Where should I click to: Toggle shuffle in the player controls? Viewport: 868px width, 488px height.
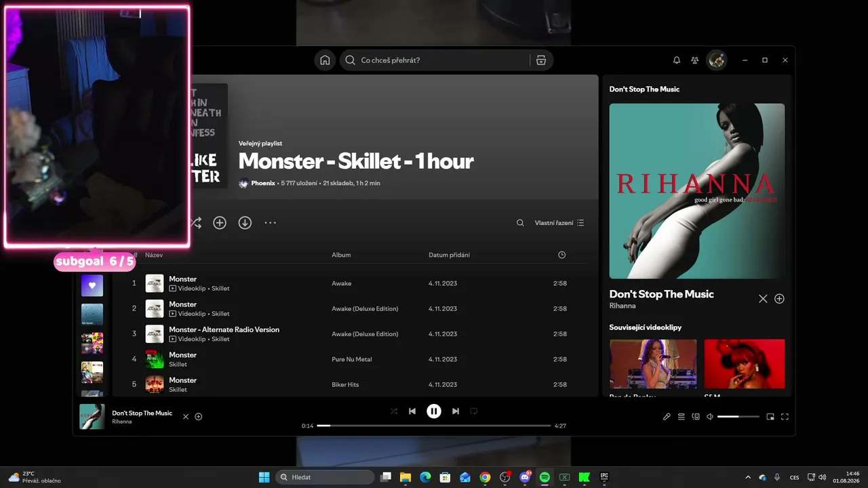394,411
